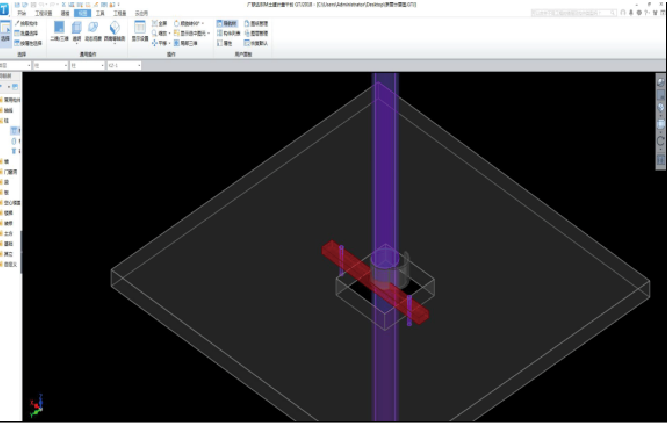Activate 动态观察 orbit tool
The height and width of the screenshot is (424, 668).
pos(93,31)
